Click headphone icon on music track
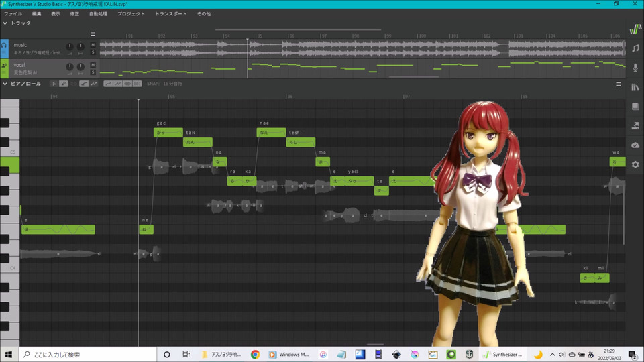 (4, 45)
